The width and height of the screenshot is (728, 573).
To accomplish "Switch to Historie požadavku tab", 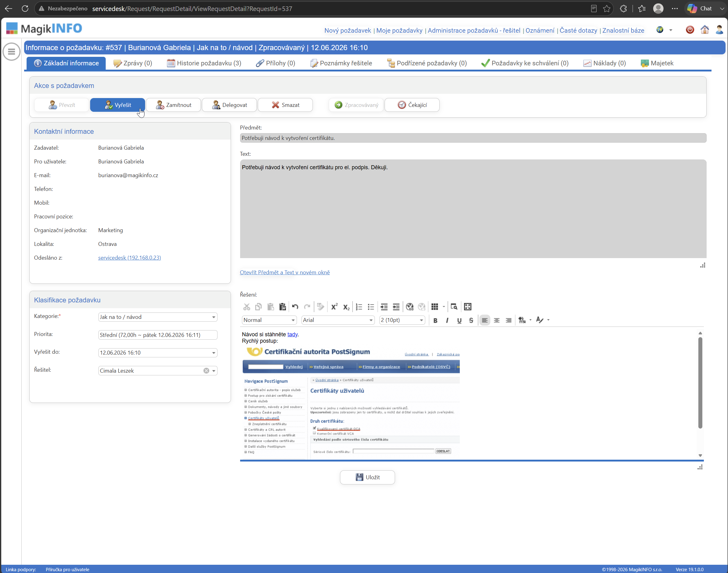I will [204, 63].
